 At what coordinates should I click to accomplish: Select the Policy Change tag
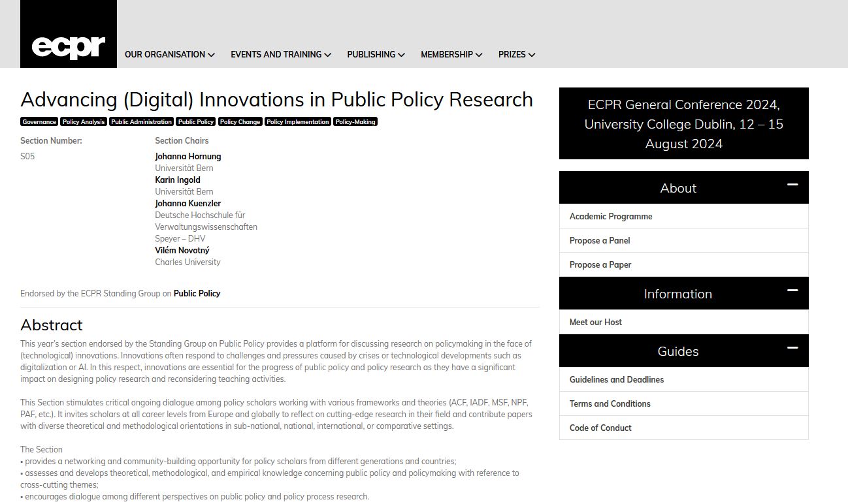240,122
